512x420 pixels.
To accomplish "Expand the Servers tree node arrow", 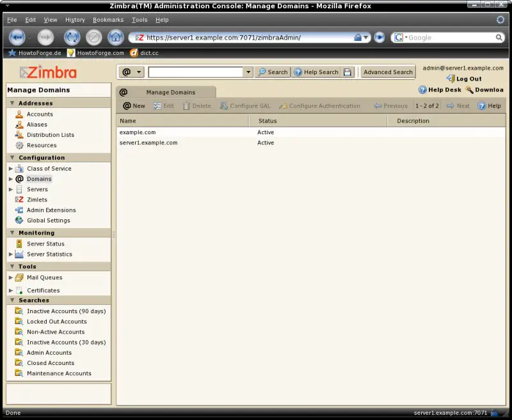I will (11, 189).
